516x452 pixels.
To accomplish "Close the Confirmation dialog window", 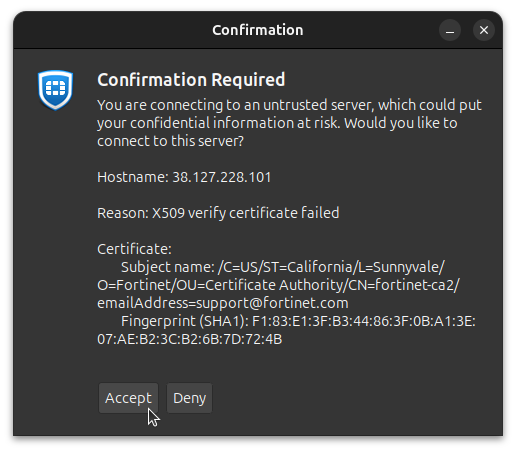I will (484, 30).
